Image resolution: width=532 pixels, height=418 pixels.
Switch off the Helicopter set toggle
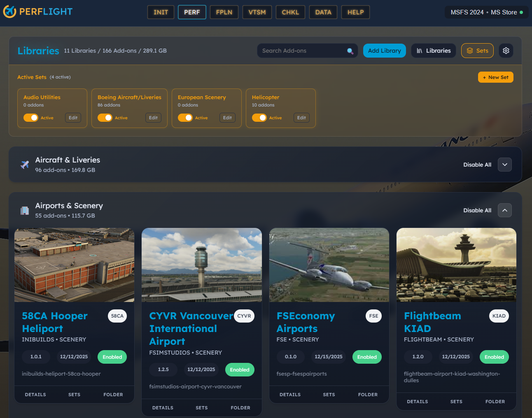point(259,118)
